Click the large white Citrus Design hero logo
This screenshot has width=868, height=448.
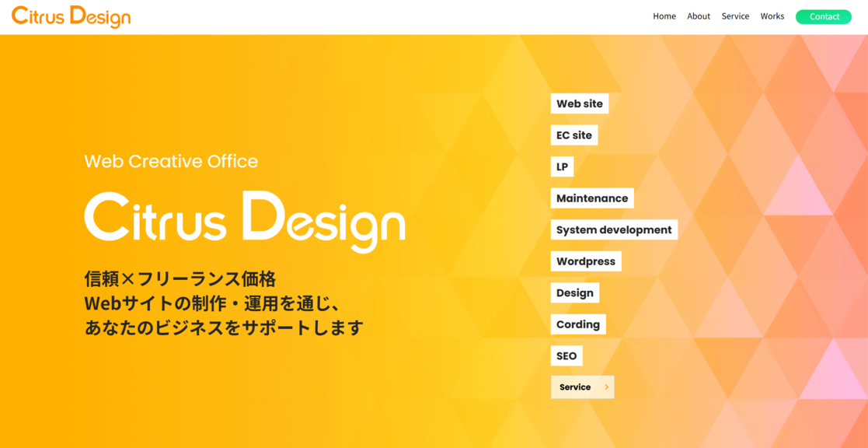click(x=244, y=219)
